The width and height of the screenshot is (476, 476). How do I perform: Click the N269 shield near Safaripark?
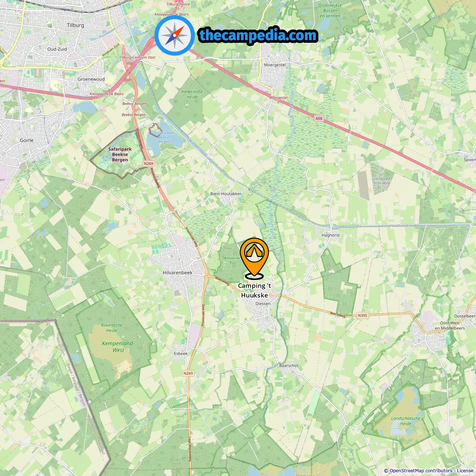pos(148,164)
